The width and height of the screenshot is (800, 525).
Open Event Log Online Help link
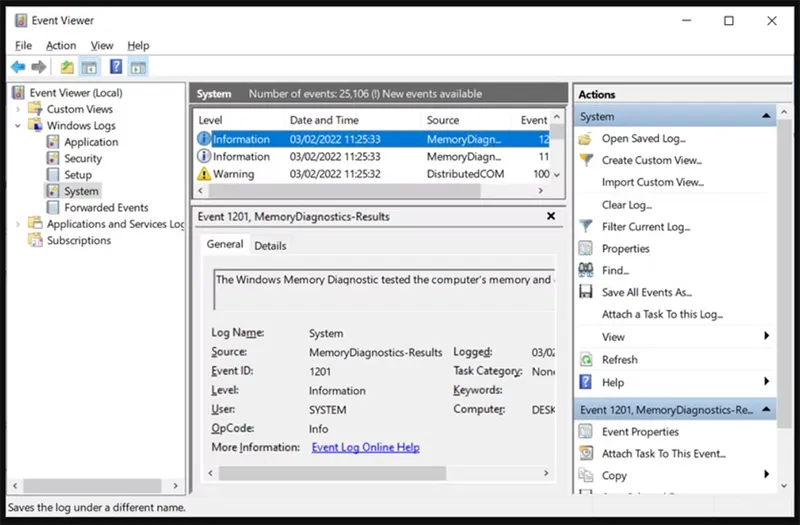[365, 447]
